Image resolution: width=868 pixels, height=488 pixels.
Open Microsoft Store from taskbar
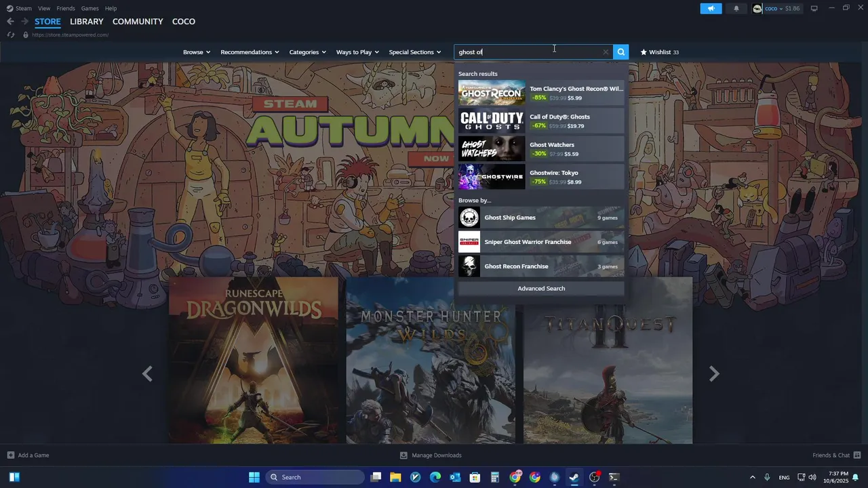click(x=475, y=477)
